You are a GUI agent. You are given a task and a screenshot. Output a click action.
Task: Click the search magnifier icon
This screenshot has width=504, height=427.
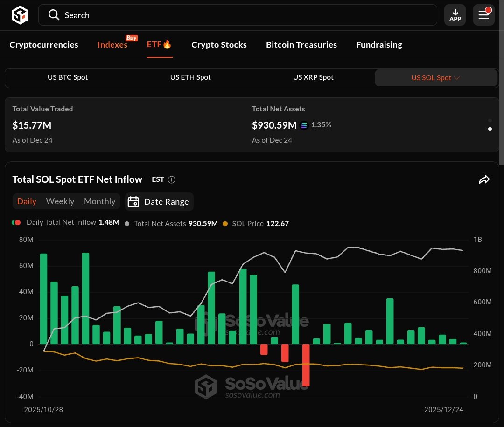pyautogui.click(x=54, y=15)
